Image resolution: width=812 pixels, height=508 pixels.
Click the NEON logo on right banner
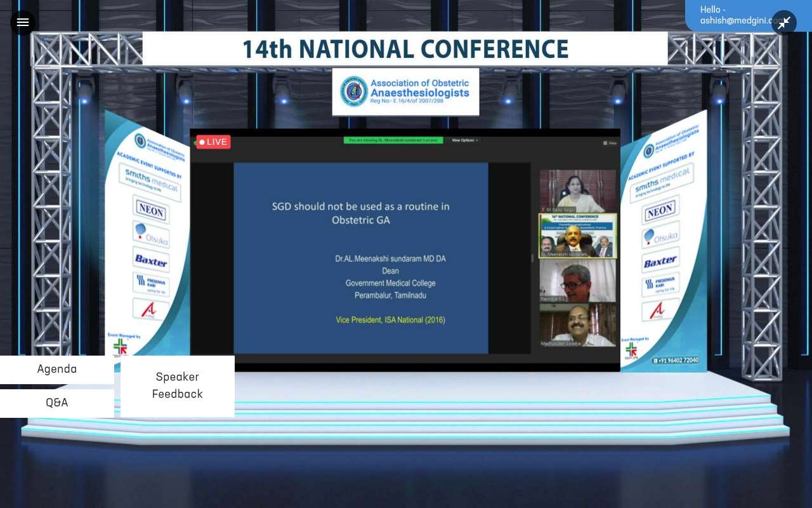coord(660,210)
